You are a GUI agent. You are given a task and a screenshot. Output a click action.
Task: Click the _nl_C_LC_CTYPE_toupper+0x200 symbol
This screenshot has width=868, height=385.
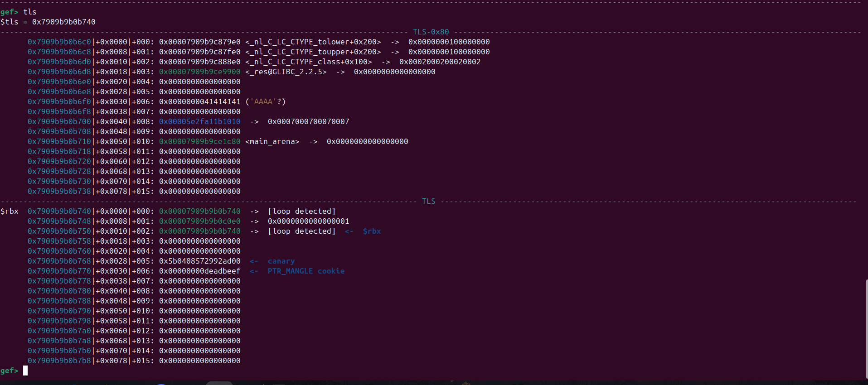313,52
